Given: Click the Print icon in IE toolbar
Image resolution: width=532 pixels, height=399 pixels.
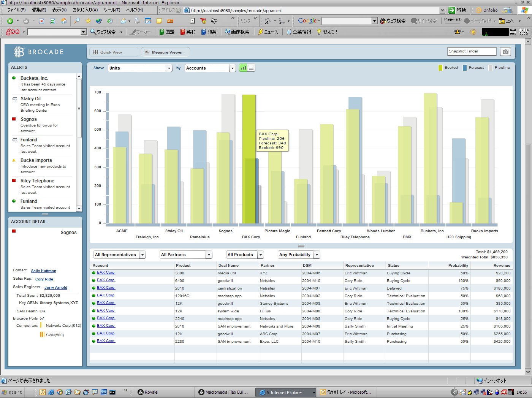Looking at the screenshot, I should pos(137,21).
